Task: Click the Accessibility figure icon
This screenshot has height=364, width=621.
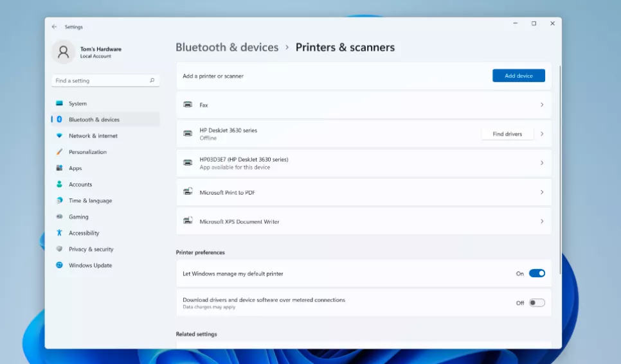Action: click(x=59, y=233)
